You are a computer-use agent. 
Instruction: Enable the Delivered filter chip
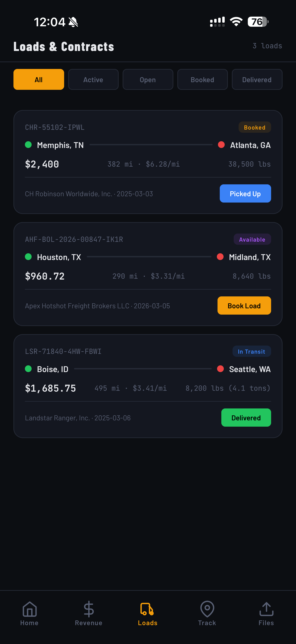[x=257, y=79]
